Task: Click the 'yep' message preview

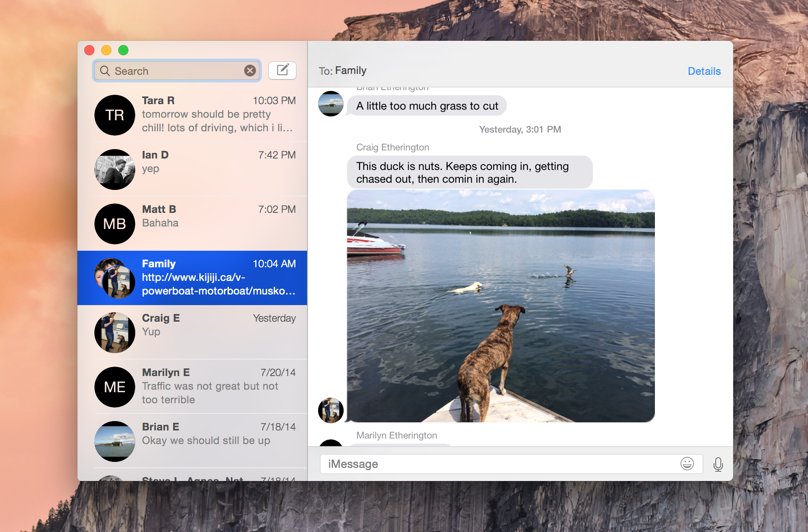Action: 151,169
